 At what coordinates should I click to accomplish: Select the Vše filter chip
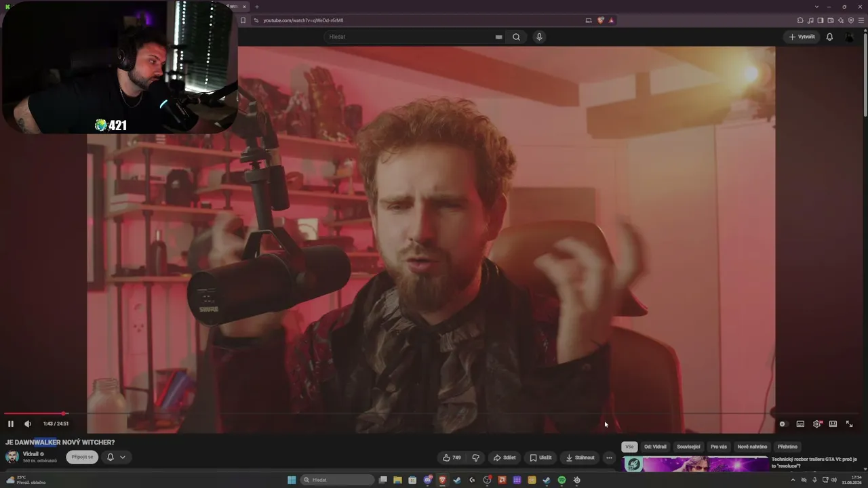pos(629,447)
